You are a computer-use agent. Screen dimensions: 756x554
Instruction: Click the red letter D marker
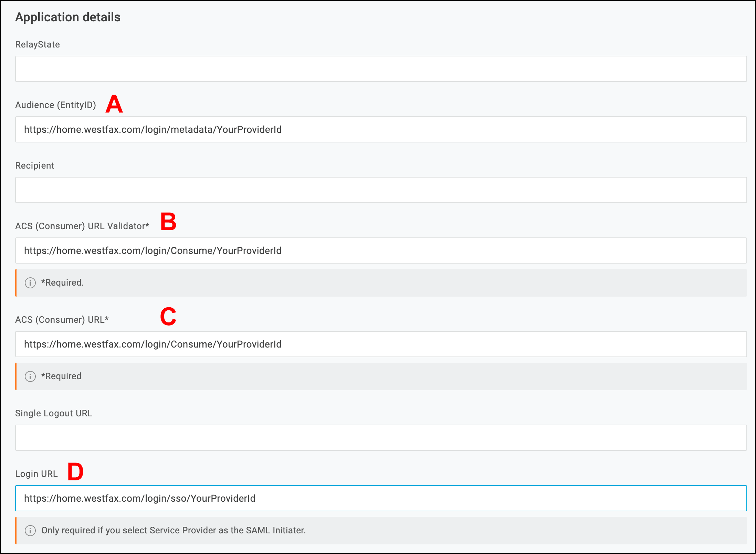click(x=75, y=471)
